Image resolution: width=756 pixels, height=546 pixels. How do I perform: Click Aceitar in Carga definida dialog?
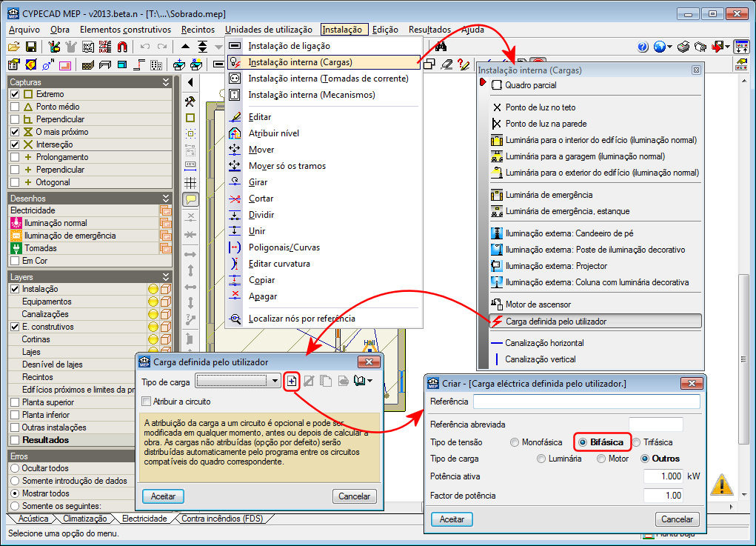(x=163, y=496)
